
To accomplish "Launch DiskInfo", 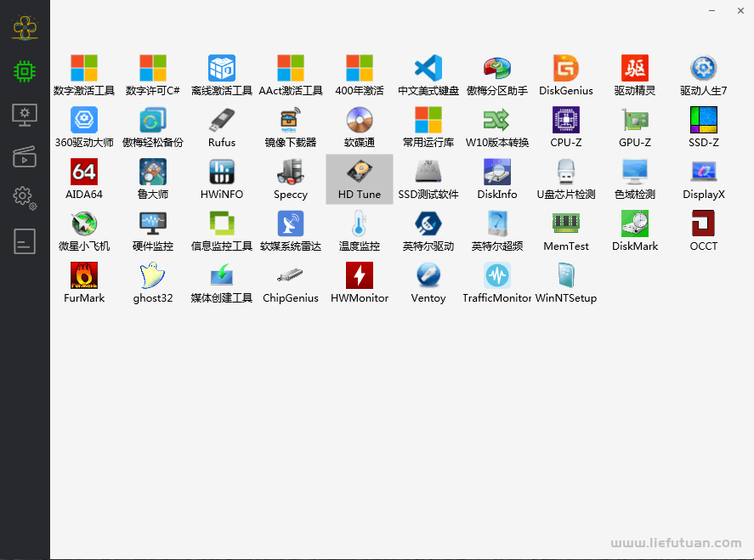I will click(497, 179).
